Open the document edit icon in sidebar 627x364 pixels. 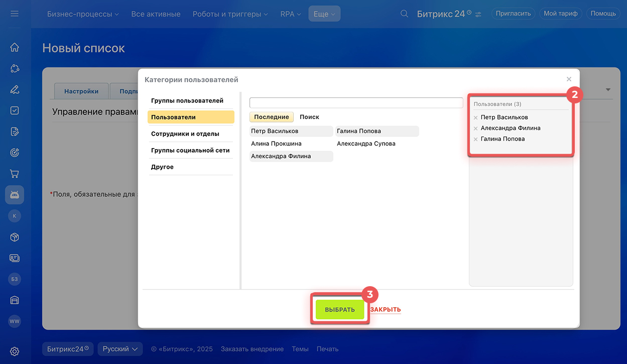point(15,132)
